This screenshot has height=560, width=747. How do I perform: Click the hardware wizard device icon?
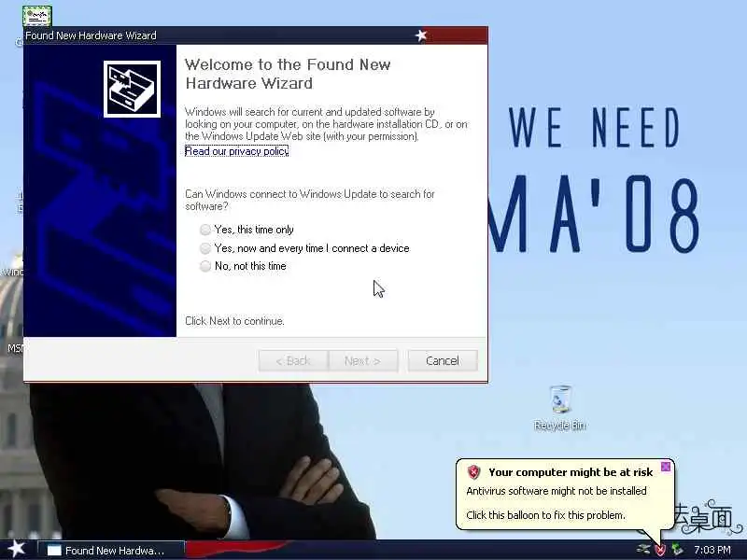(x=132, y=89)
